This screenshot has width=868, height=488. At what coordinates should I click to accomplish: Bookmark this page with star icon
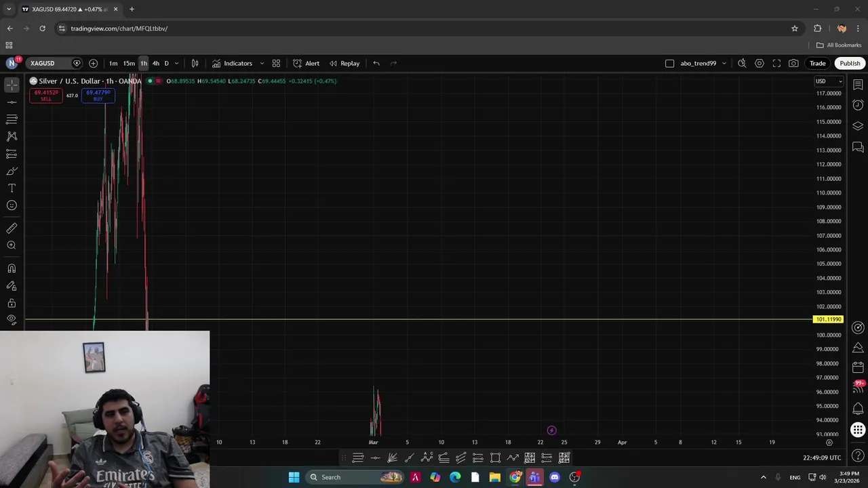(x=795, y=28)
